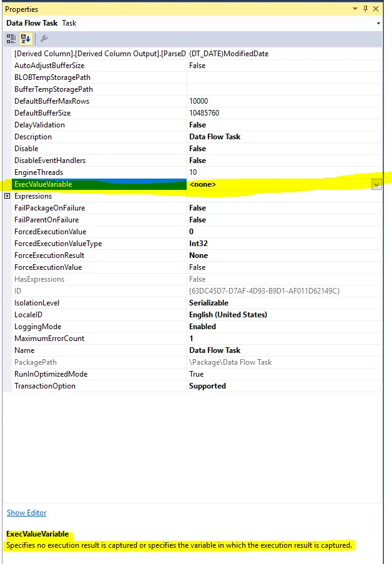Click the DefaultBufferMaxRows value 10000
This screenshot has width=392, height=564.
click(198, 101)
